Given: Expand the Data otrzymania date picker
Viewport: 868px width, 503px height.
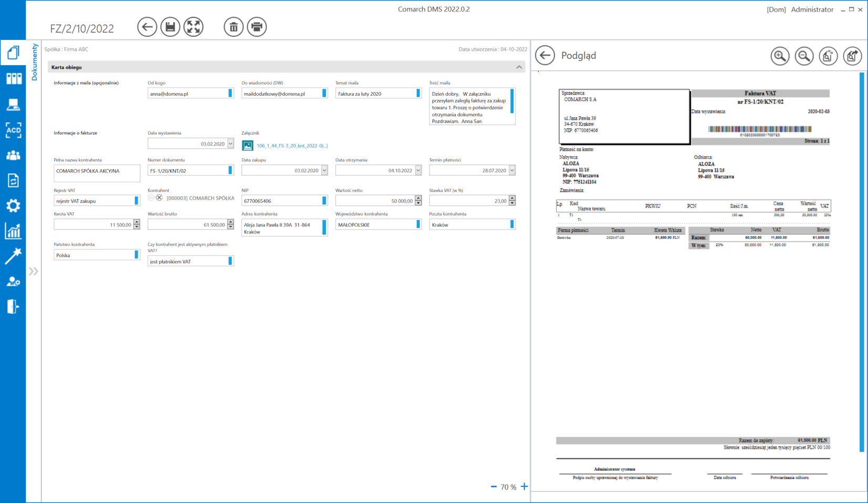Looking at the screenshot, I should (x=418, y=170).
